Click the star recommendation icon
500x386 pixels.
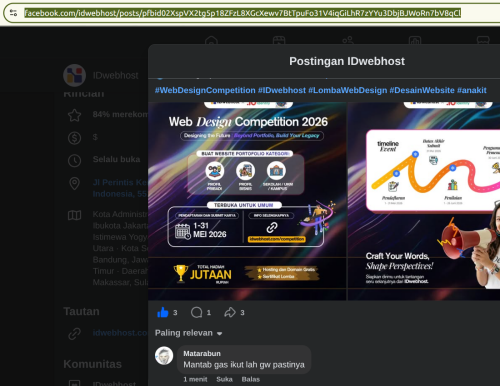tap(74, 115)
